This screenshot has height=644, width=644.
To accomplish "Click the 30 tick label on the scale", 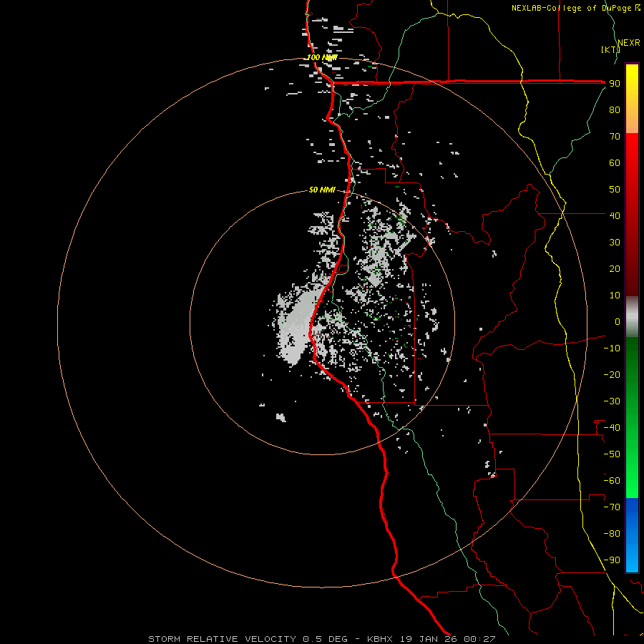I will pyautogui.click(x=615, y=243).
